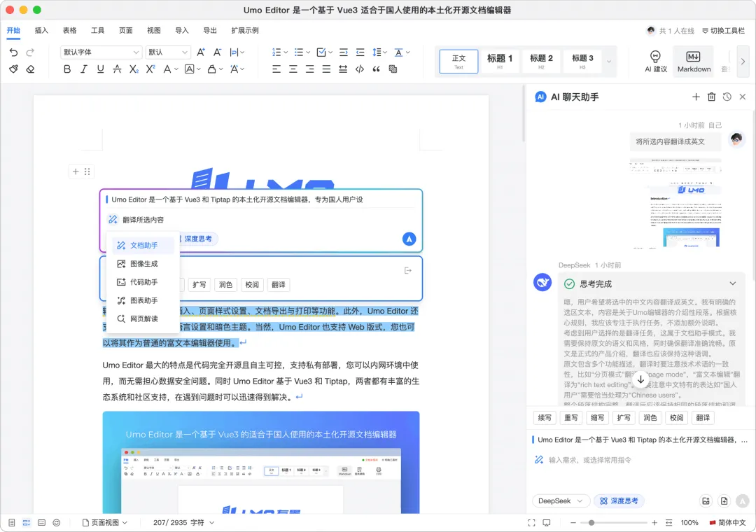Select 网页解读 from assistant menu
Screen dimensions: 756x532
pos(143,318)
